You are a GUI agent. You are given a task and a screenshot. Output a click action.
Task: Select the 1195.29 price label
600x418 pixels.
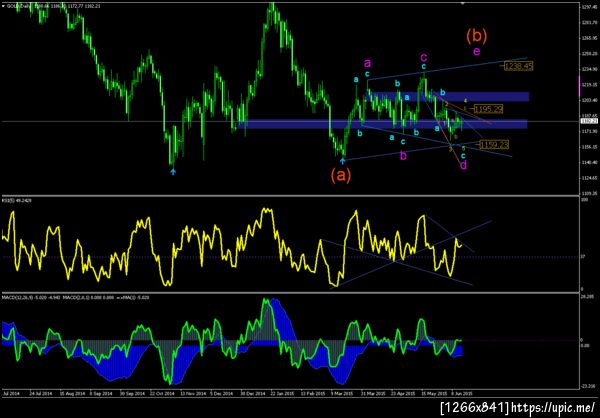coord(488,109)
